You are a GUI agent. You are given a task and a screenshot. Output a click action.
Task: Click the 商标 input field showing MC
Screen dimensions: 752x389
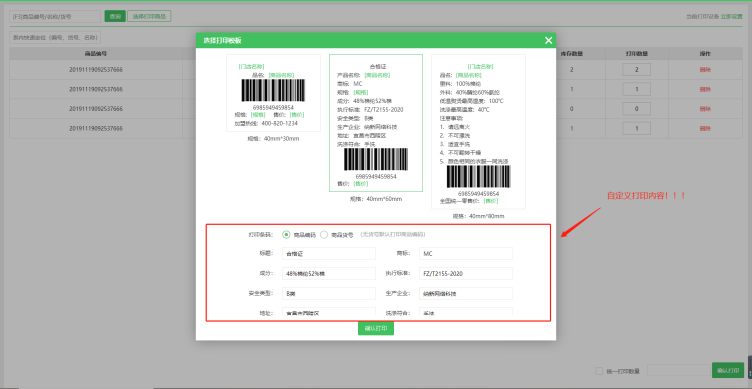pyautogui.click(x=466, y=254)
